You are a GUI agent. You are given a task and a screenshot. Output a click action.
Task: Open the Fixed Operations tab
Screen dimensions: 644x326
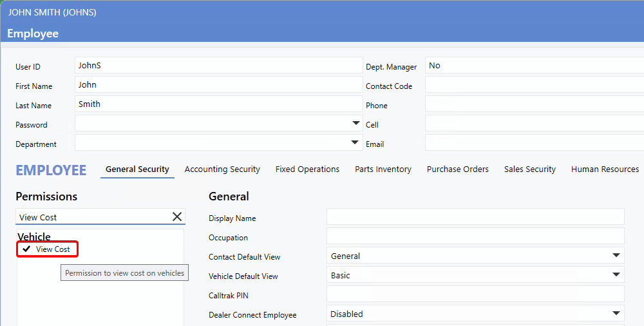[307, 169]
